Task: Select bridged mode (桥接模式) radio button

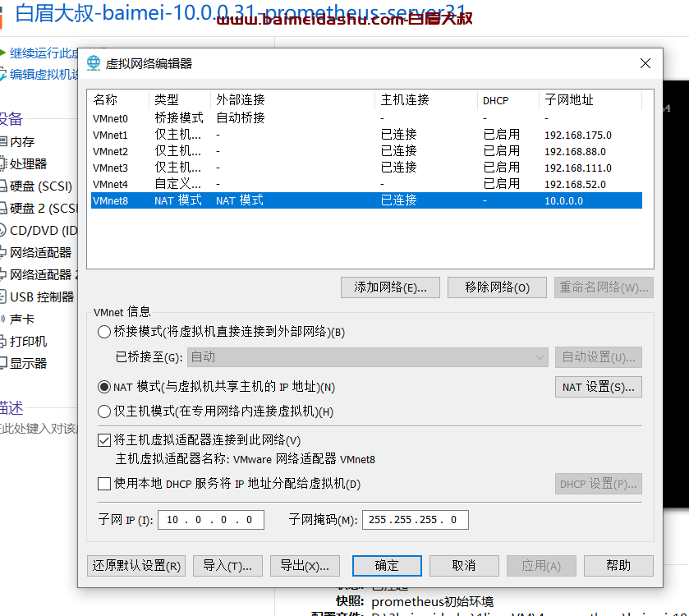Action: pos(104,332)
